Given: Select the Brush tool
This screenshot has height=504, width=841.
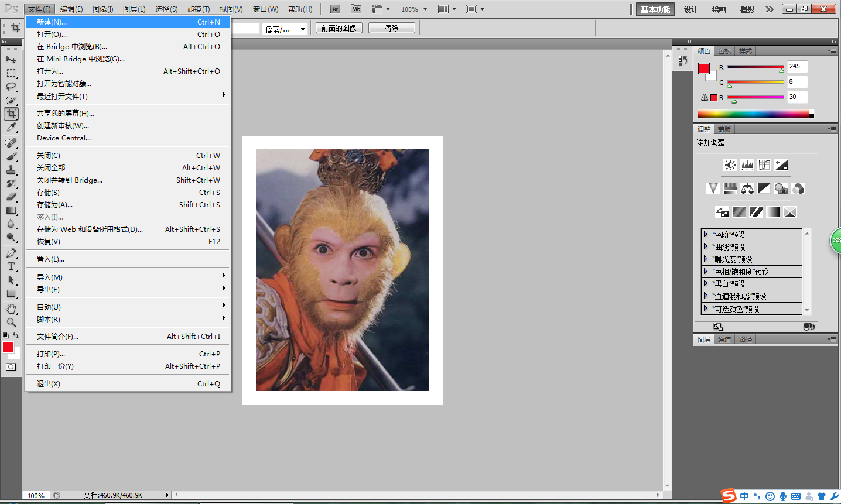Looking at the screenshot, I should click(x=11, y=156).
